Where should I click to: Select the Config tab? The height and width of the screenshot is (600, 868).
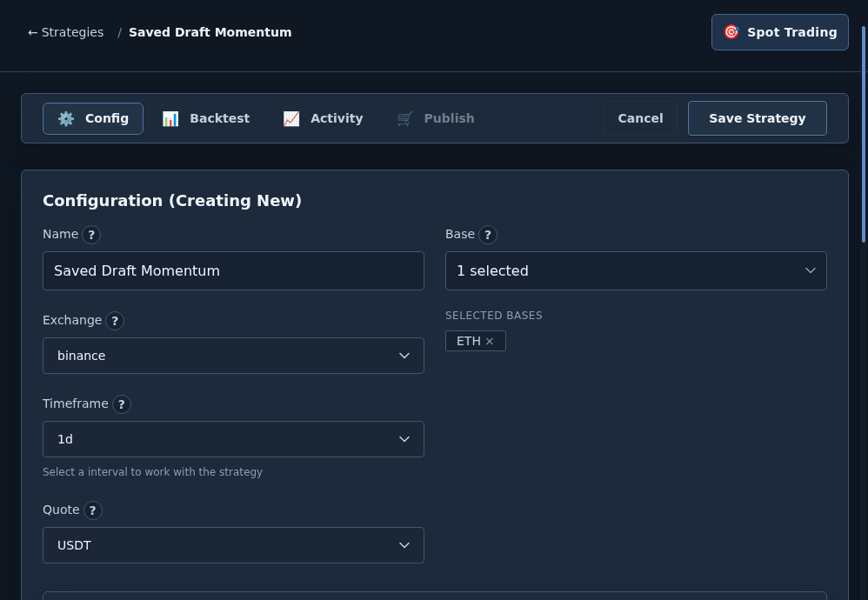pos(93,118)
